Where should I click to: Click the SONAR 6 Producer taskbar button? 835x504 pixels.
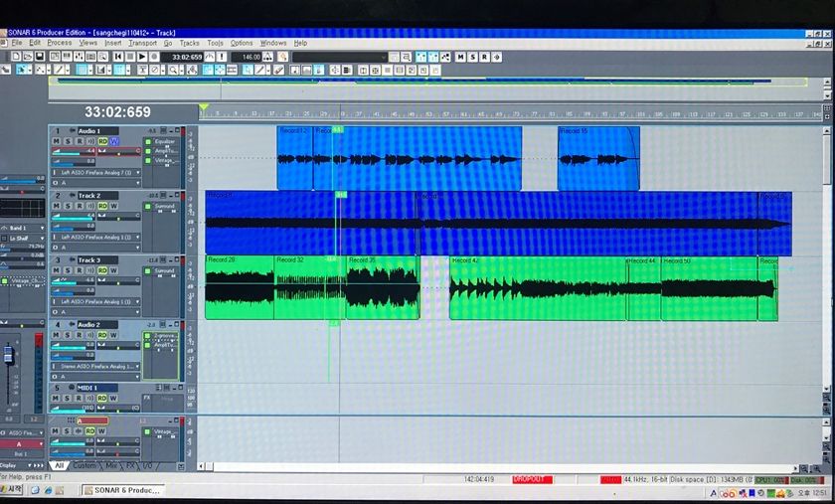point(123,490)
